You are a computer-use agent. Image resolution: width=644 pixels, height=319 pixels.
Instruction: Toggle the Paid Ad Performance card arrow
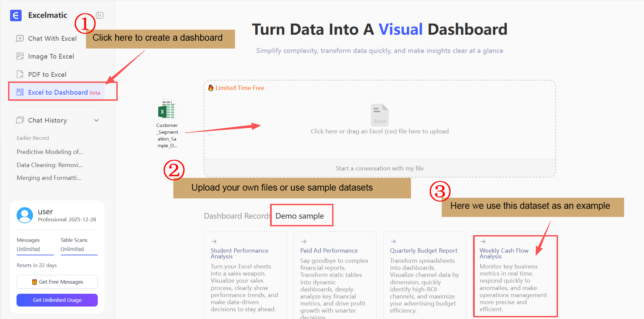304,241
